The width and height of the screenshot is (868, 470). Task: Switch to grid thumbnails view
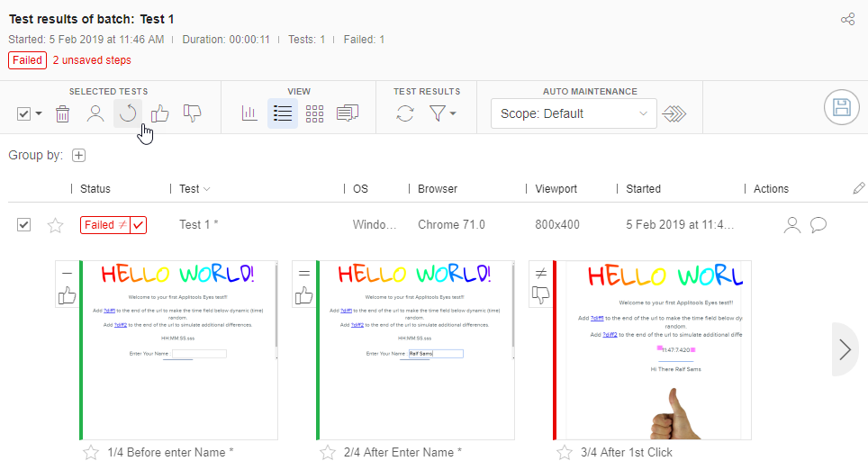click(314, 113)
